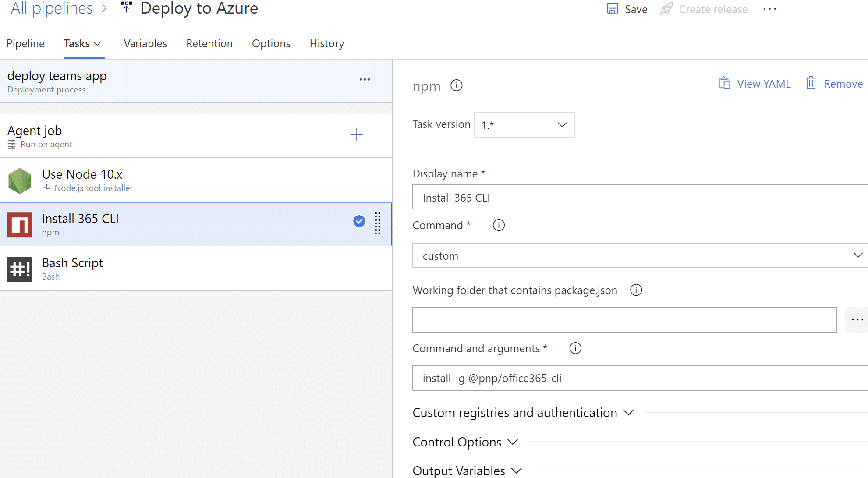Click the Create release button label
The height and width of the screenshot is (478, 868).
(713, 9)
